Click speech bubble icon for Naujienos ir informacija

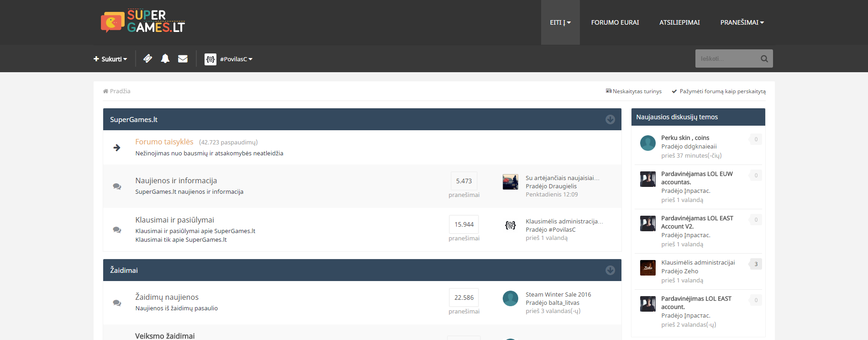[x=117, y=186]
